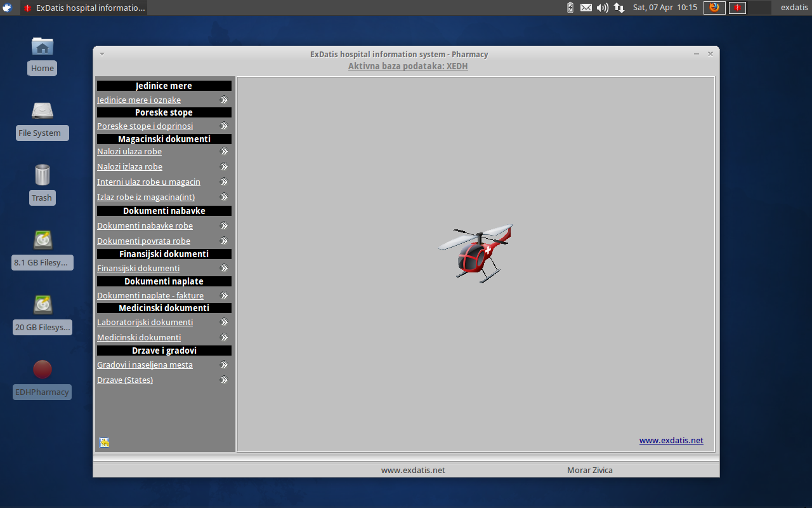This screenshot has height=508, width=812.
Task: Click the red helicopter logo
Action: [476, 252]
